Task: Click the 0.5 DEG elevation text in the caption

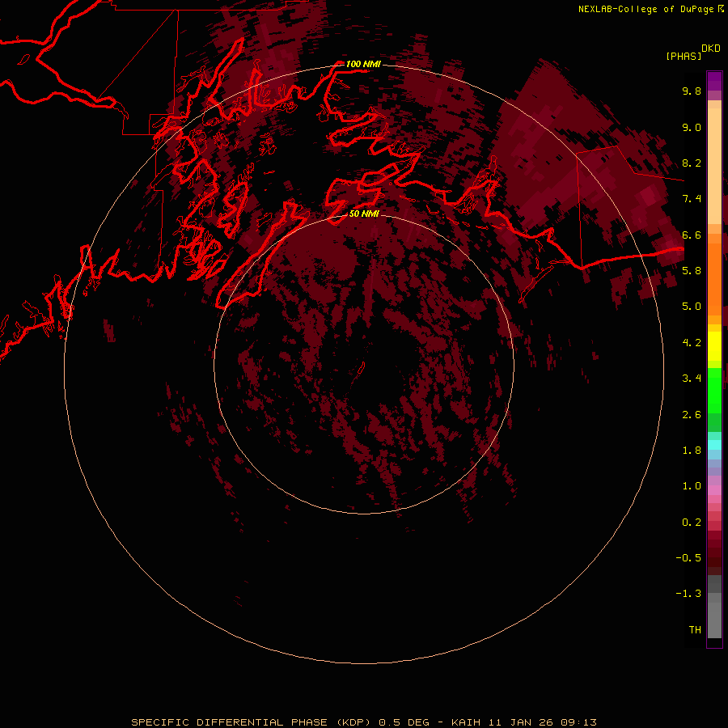Action: pos(404,722)
